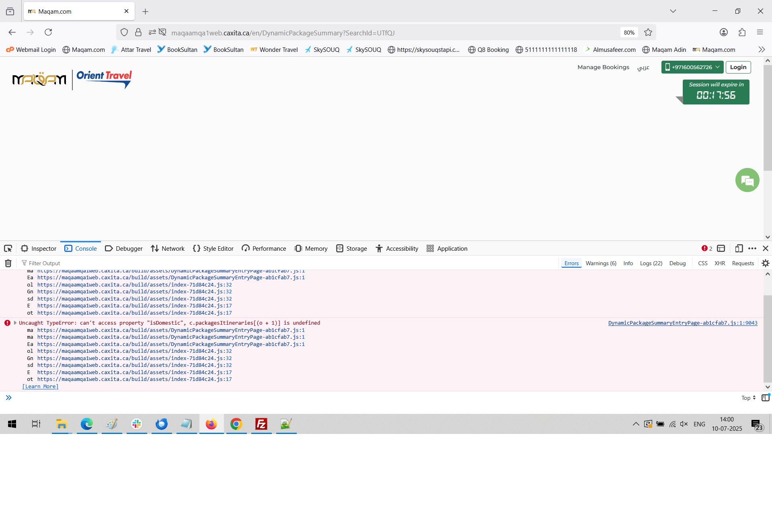Show more bookmarks chevron
This screenshot has height=532, width=772.
tap(762, 50)
